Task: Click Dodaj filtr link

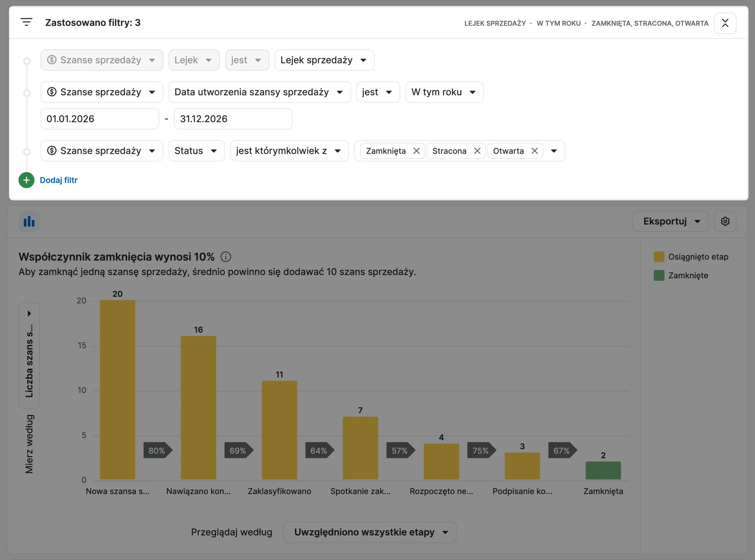Action: point(59,180)
